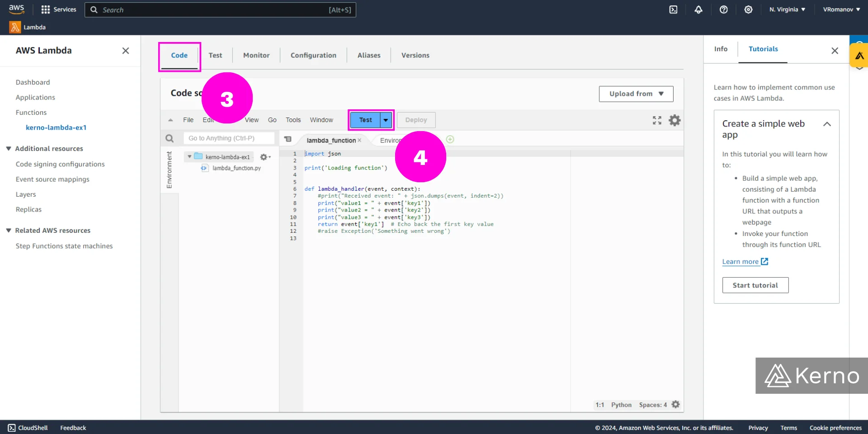Open the Aliases tab
The height and width of the screenshot is (434, 868).
(369, 56)
